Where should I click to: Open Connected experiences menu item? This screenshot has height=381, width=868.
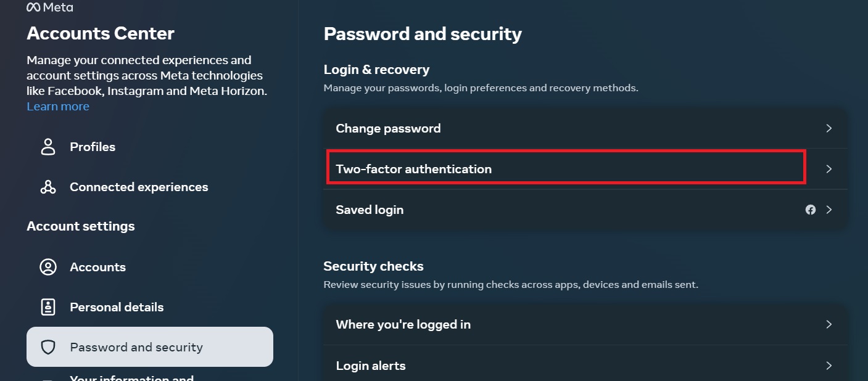tap(139, 187)
